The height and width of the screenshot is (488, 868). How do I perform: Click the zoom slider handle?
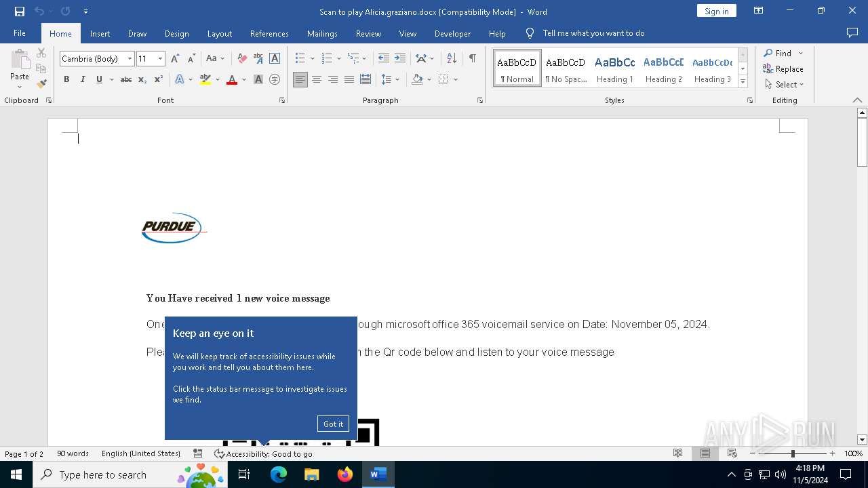click(x=793, y=453)
